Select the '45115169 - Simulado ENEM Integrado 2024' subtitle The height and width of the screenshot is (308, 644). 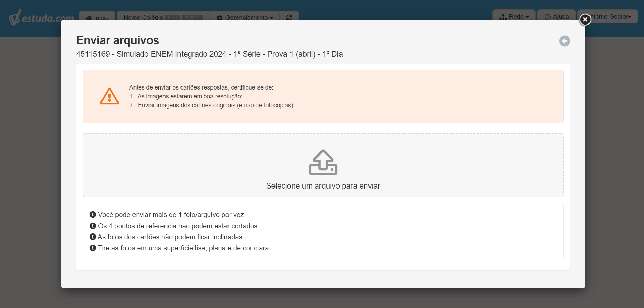[x=209, y=54]
